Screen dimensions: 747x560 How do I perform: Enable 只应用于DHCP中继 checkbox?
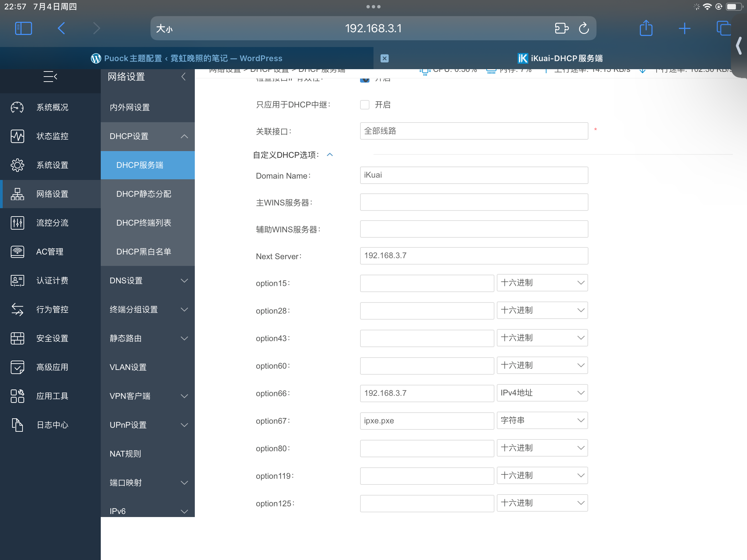click(x=365, y=105)
